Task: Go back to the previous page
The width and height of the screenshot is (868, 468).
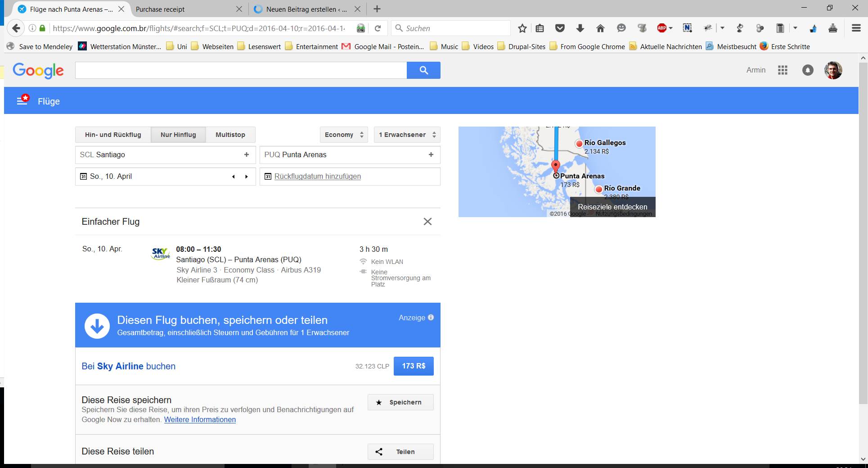Action: coord(16,28)
